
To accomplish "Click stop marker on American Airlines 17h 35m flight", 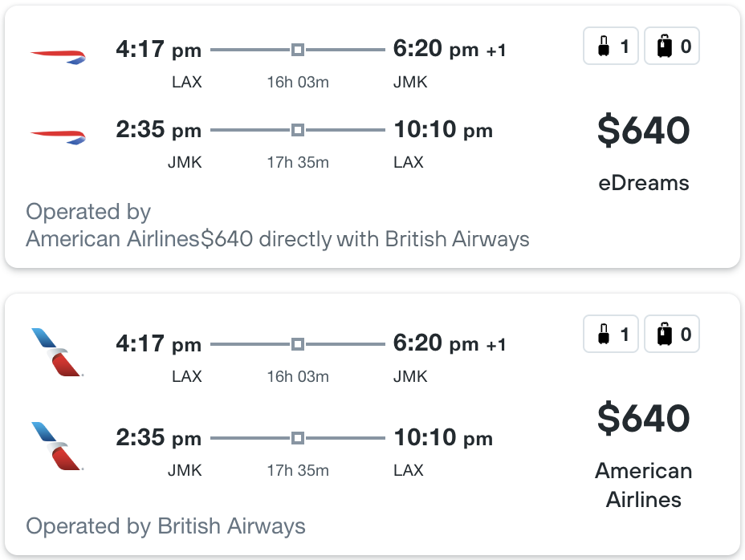I will [x=298, y=438].
